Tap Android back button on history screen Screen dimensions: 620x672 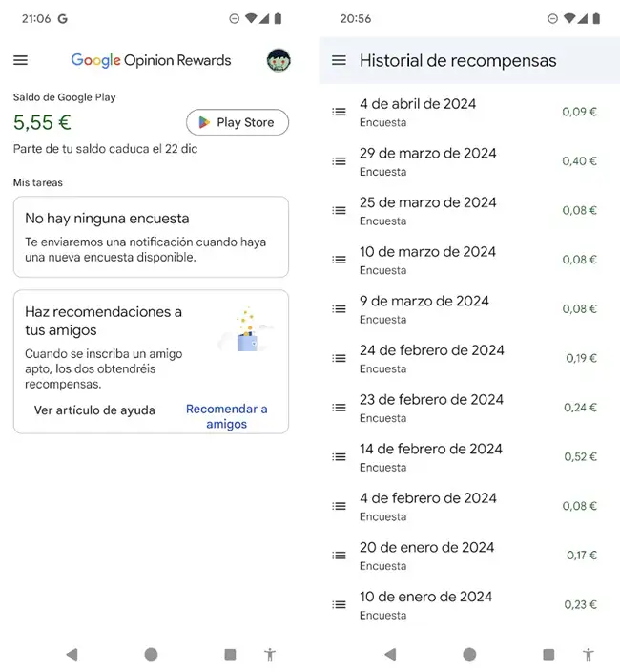click(x=390, y=655)
